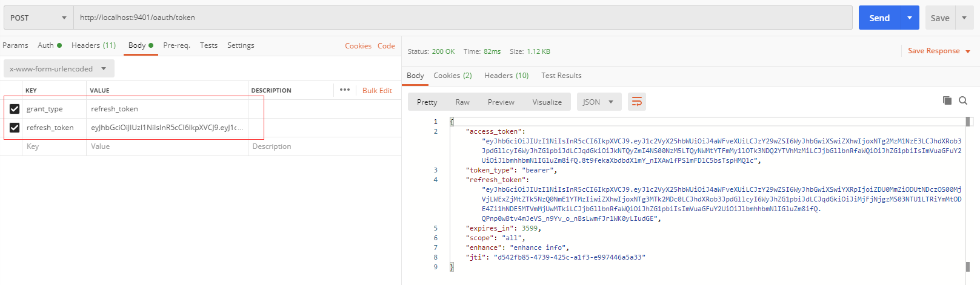Send the request
The image size is (980, 285).
(879, 18)
